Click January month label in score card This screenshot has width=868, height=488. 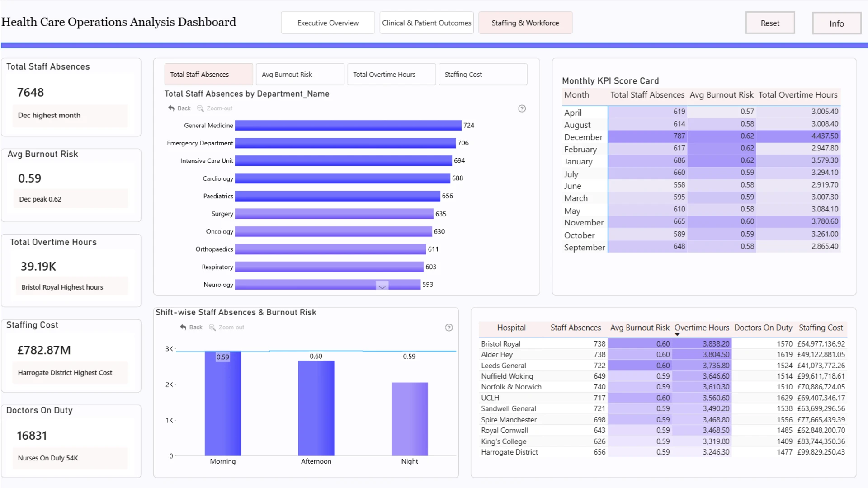(578, 161)
